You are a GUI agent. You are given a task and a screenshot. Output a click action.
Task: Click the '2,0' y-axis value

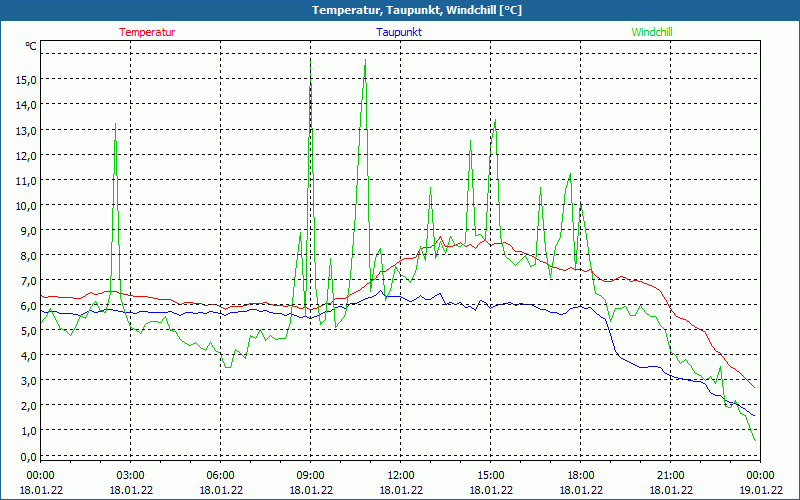click(29, 406)
